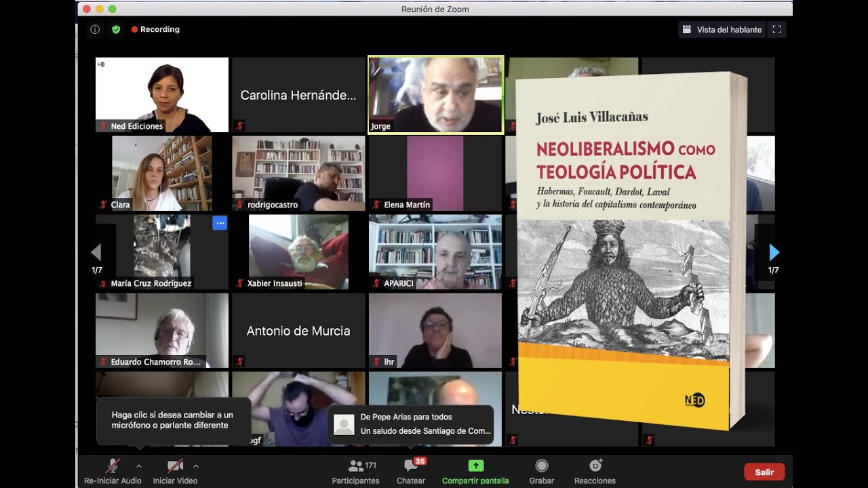868x488 pixels.
Task: Click the Ned Ediciones name label
Action: tap(137, 126)
